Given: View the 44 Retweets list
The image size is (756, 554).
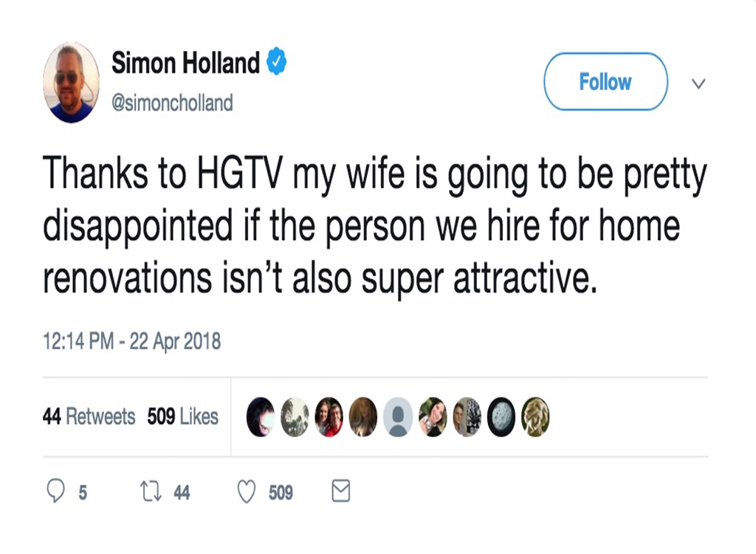Looking at the screenshot, I should pyautogui.click(x=89, y=417).
